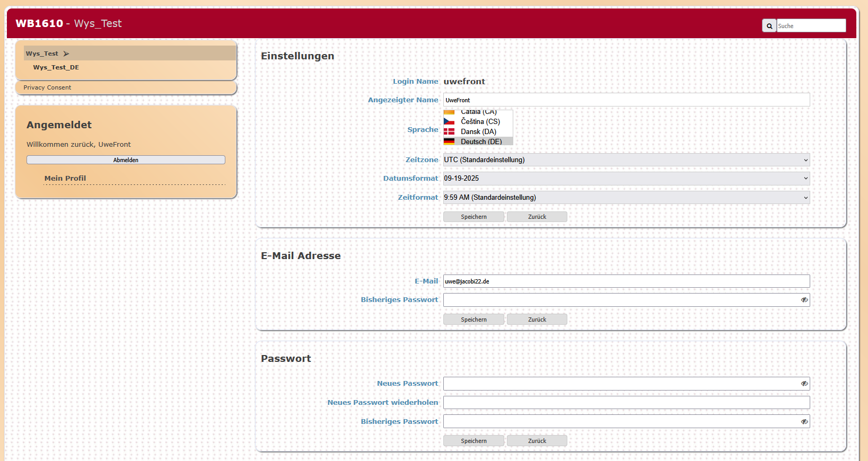Viewport: 868px width, 461px height.
Task: Select Dansk (DA) in language list
Action: click(478, 131)
